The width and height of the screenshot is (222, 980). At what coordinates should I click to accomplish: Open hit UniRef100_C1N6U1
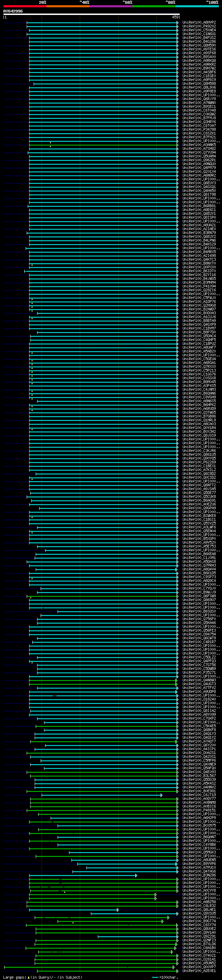[199, 34]
